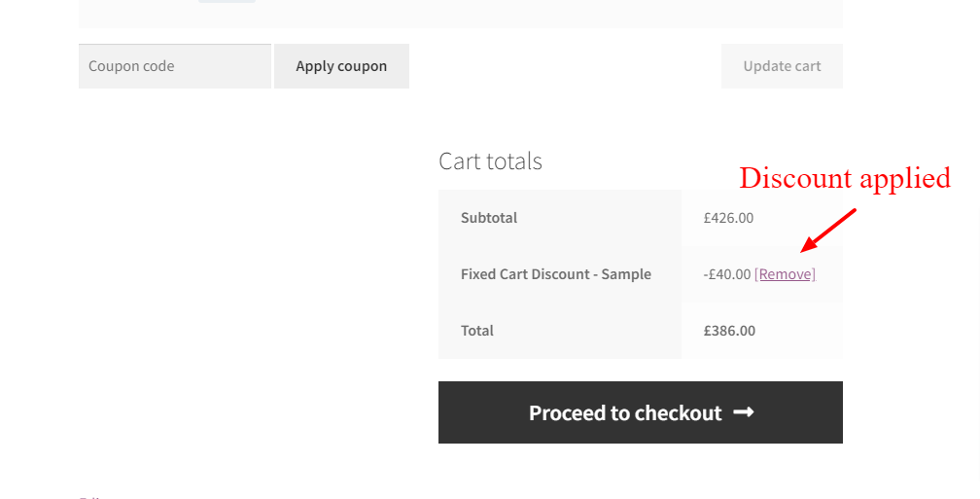Image resolution: width=980 pixels, height=499 pixels.
Task: Click empty white space below the checkout button
Action: click(x=640, y=472)
